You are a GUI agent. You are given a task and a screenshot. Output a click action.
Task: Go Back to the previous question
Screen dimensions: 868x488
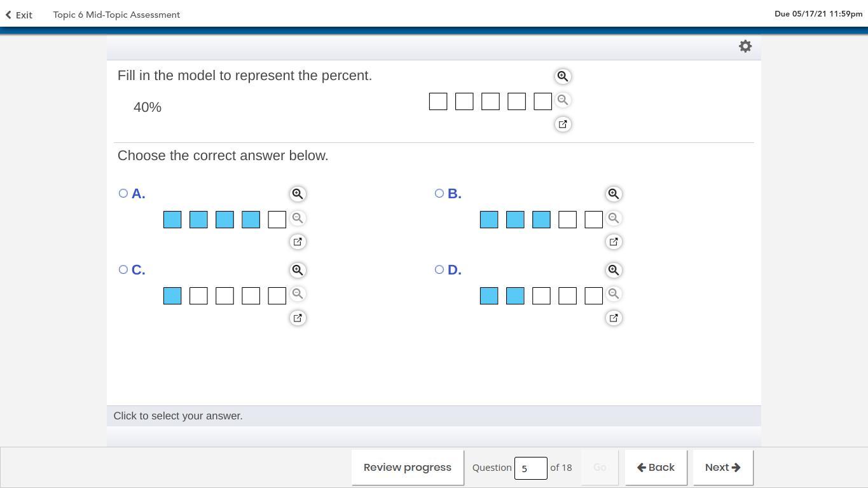(656, 468)
